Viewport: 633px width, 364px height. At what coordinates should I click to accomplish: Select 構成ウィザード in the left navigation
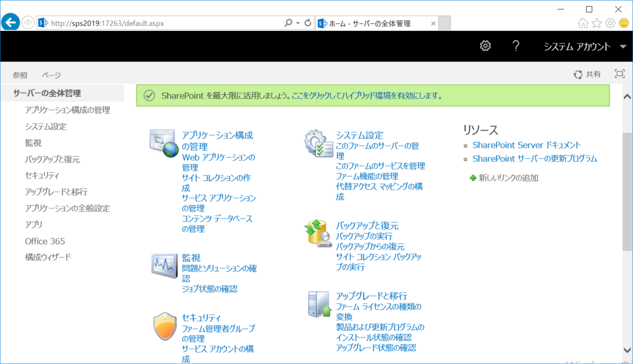tap(48, 257)
